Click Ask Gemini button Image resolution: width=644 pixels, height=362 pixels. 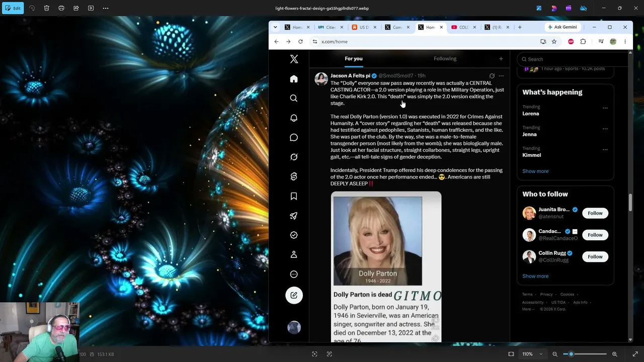coord(562,27)
